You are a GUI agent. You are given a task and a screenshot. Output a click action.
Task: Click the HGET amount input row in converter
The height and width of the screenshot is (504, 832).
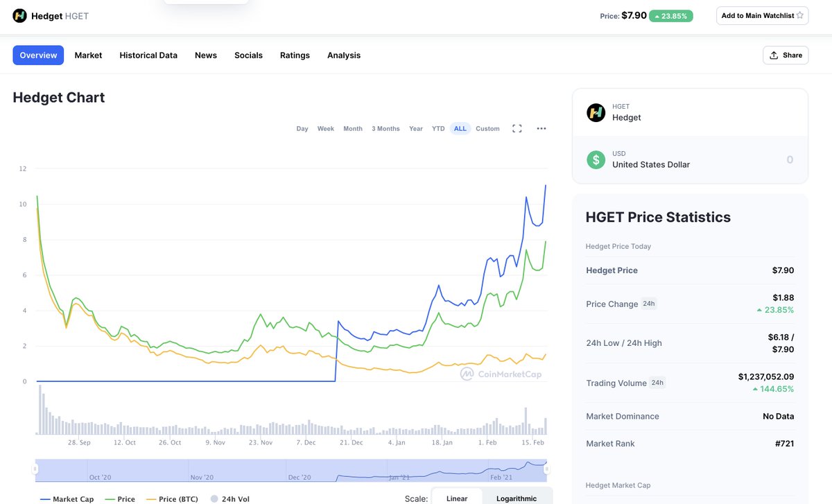[x=690, y=112]
